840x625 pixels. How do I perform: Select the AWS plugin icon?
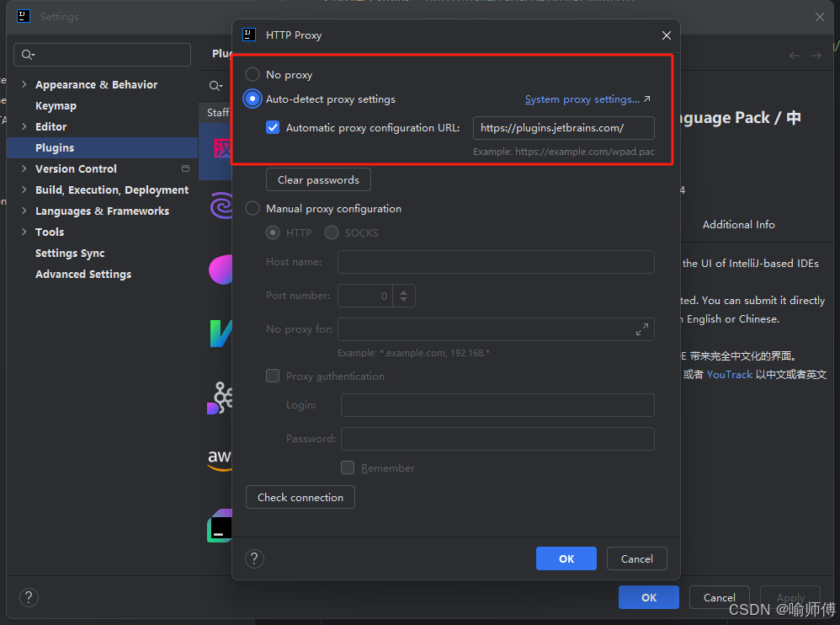tap(220, 459)
